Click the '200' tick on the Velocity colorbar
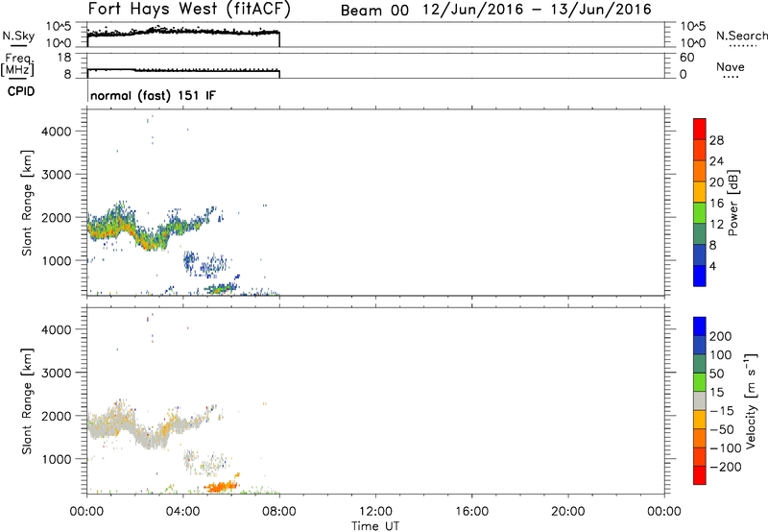The height and width of the screenshot is (532, 768). pyautogui.click(x=721, y=336)
